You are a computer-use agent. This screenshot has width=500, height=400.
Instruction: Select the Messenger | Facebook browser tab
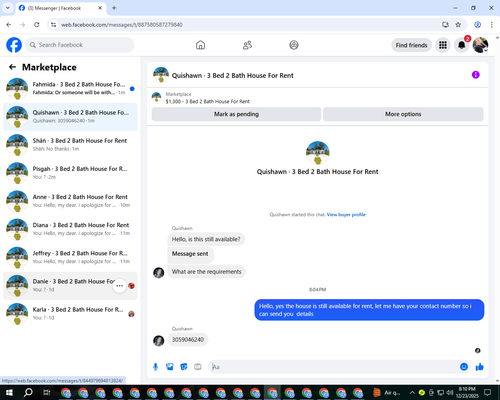pos(61,8)
